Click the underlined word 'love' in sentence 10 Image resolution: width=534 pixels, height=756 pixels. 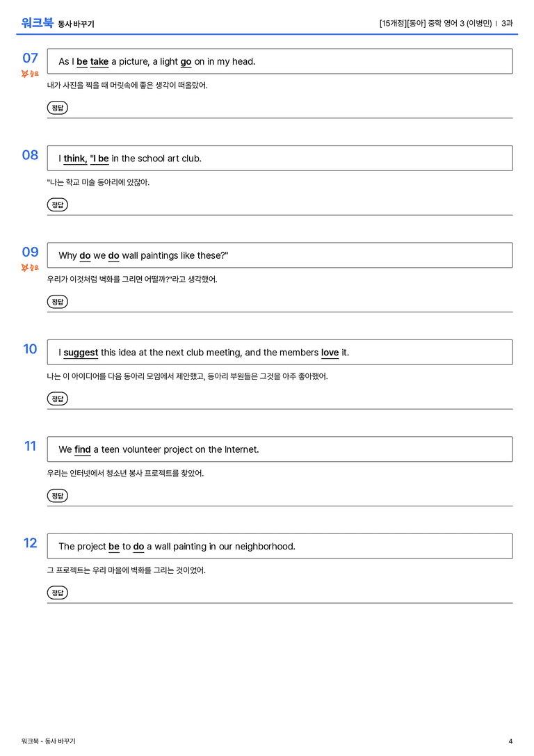point(330,353)
